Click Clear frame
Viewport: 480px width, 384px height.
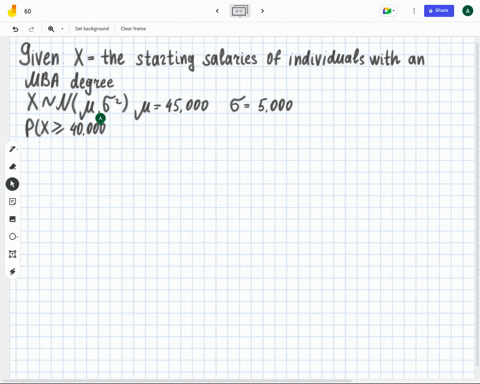(x=133, y=29)
